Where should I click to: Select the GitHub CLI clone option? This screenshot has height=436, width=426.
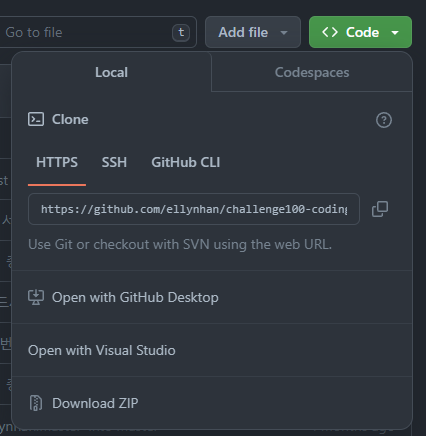point(186,162)
